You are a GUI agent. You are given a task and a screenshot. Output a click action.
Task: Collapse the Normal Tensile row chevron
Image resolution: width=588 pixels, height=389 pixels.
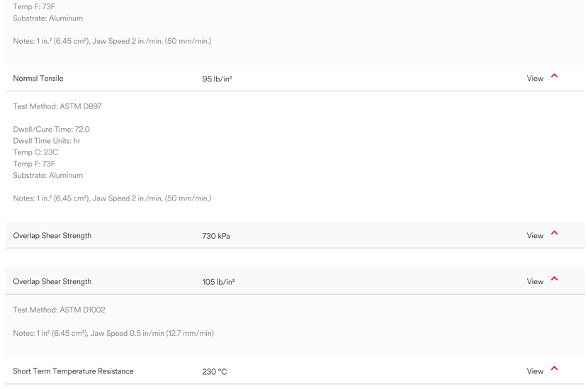coord(554,77)
